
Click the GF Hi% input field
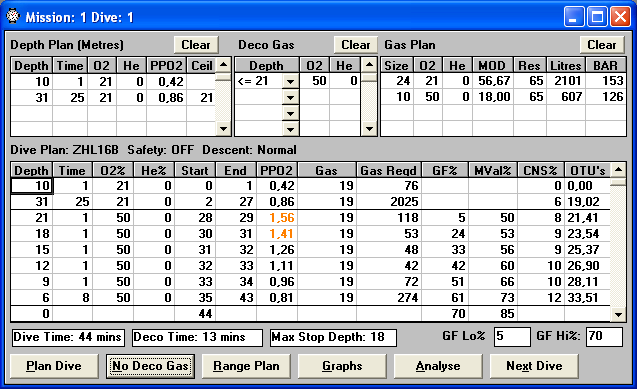tap(604, 336)
